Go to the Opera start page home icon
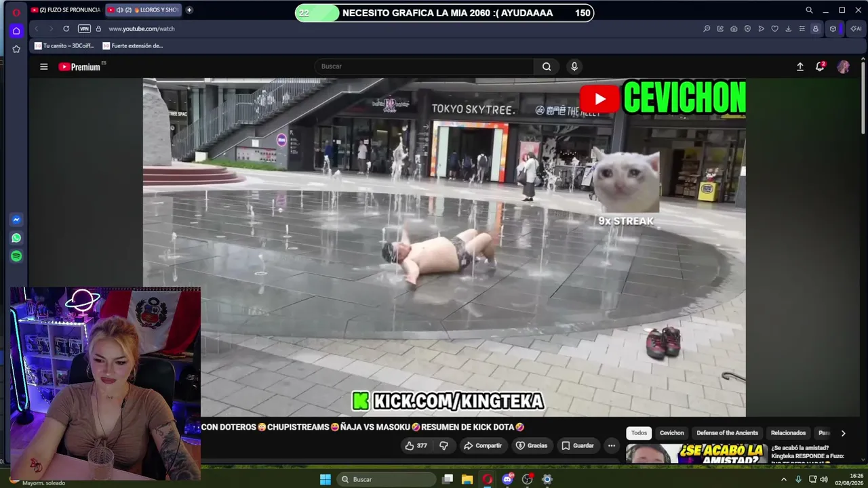868x488 pixels. pyautogui.click(x=16, y=30)
